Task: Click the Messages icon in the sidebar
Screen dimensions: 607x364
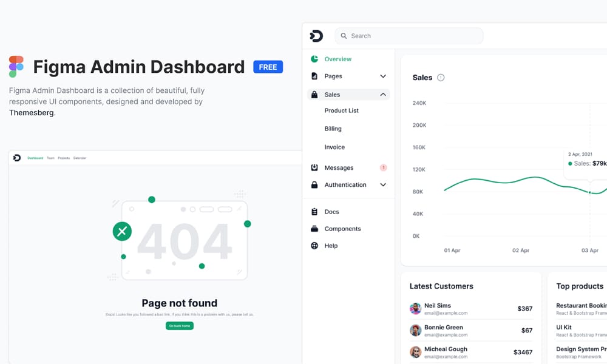Action: click(x=313, y=167)
